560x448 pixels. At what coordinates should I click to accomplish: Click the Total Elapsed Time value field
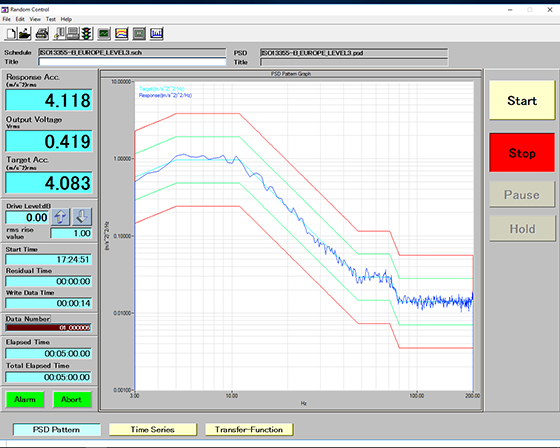click(49, 377)
